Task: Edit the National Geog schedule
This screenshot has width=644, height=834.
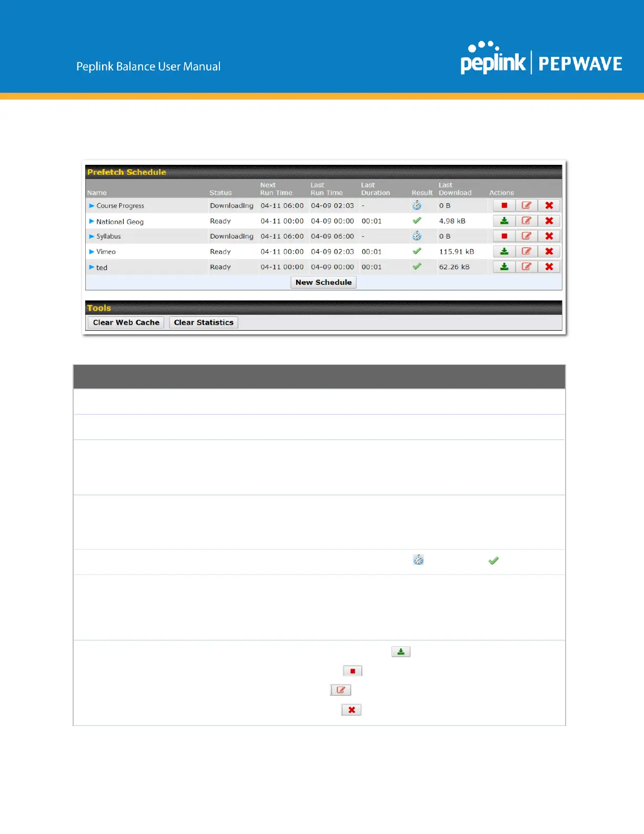Action: 526,221
